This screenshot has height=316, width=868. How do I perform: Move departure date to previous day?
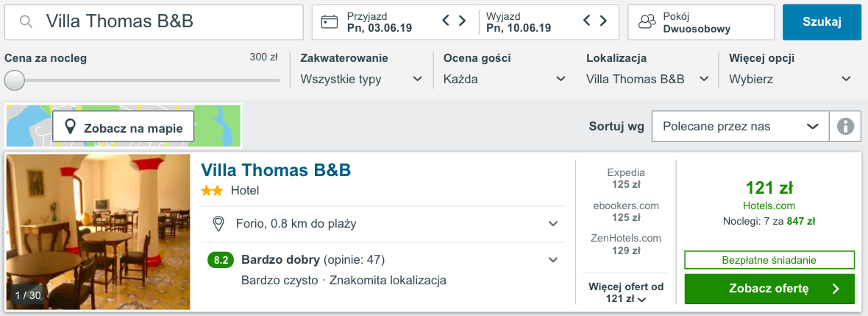click(587, 21)
